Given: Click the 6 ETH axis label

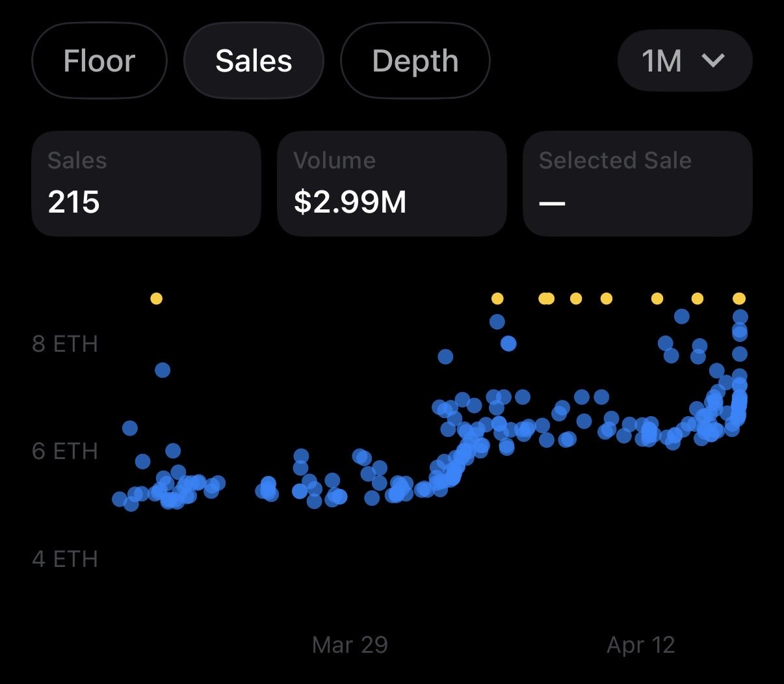Looking at the screenshot, I should [x=65, y=451].
